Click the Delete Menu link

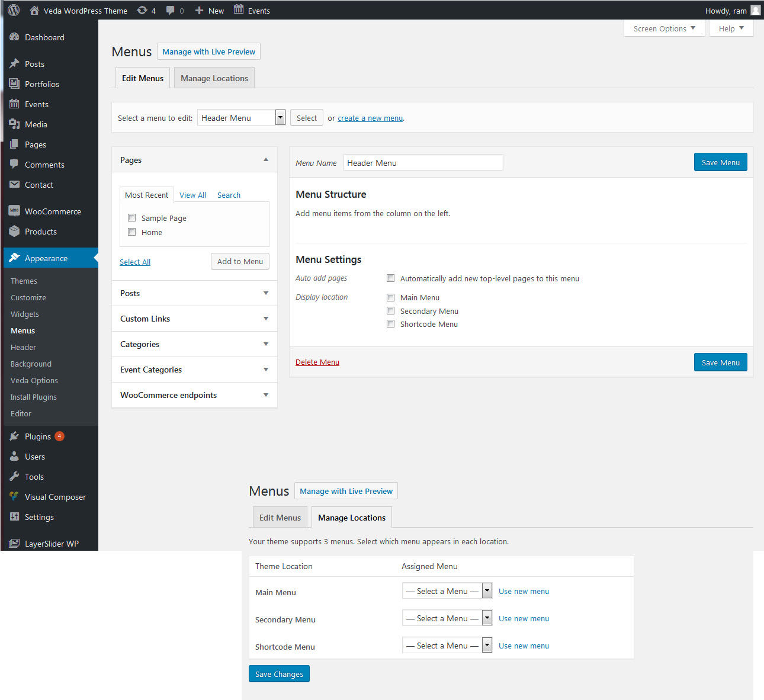point(317,362)
